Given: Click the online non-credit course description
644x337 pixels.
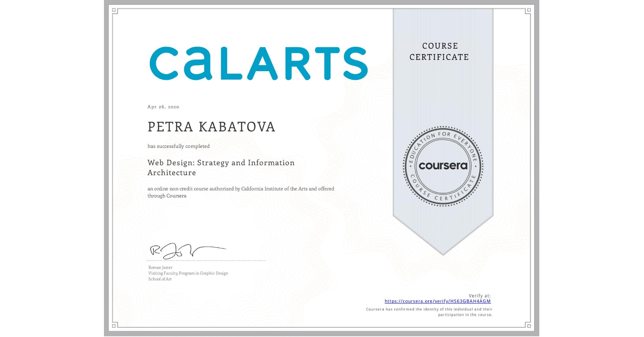Looking at the screenshot, I should tap(241, 192).
